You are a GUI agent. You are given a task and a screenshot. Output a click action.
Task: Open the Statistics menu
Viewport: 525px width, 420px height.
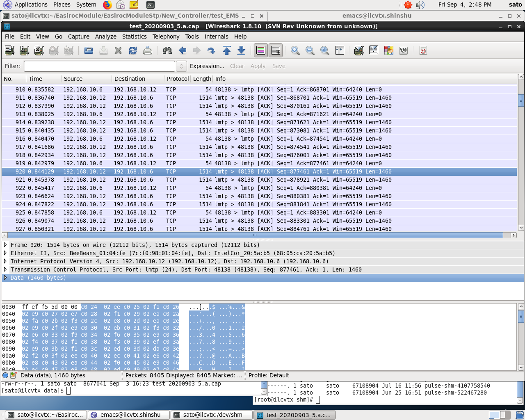pos(134,37)
